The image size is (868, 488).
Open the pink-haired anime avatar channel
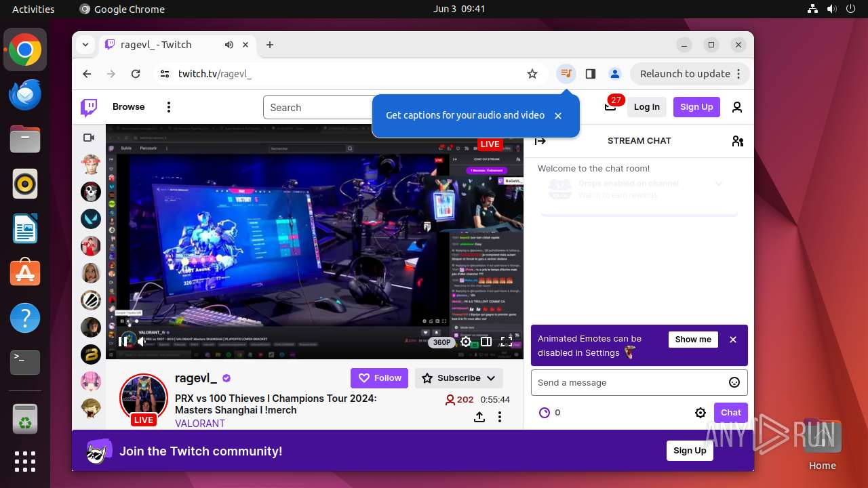[x=91, y=381]
